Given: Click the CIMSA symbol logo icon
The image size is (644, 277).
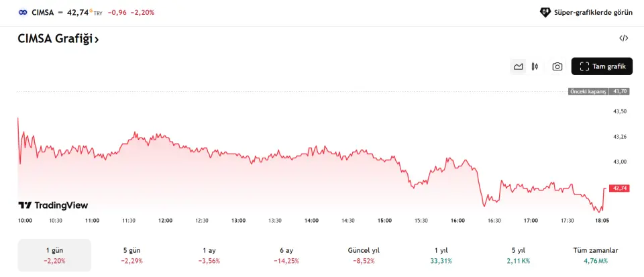Looking at the screenshot, I should [23, 12].
